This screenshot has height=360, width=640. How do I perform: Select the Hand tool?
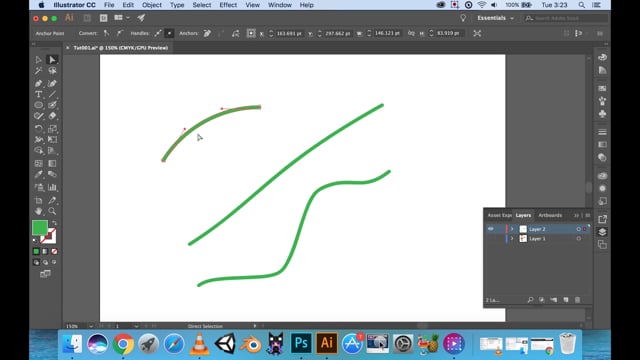38,211
